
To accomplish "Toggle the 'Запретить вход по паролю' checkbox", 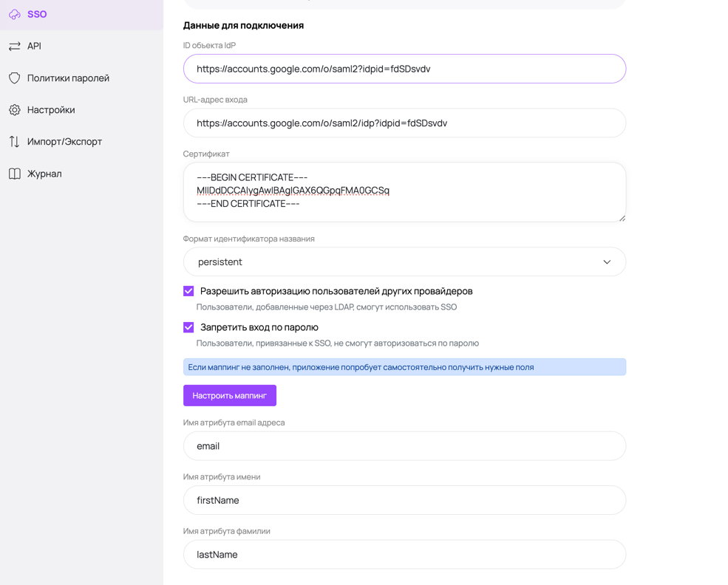I will pyautogui.click(x=188, y=327).
